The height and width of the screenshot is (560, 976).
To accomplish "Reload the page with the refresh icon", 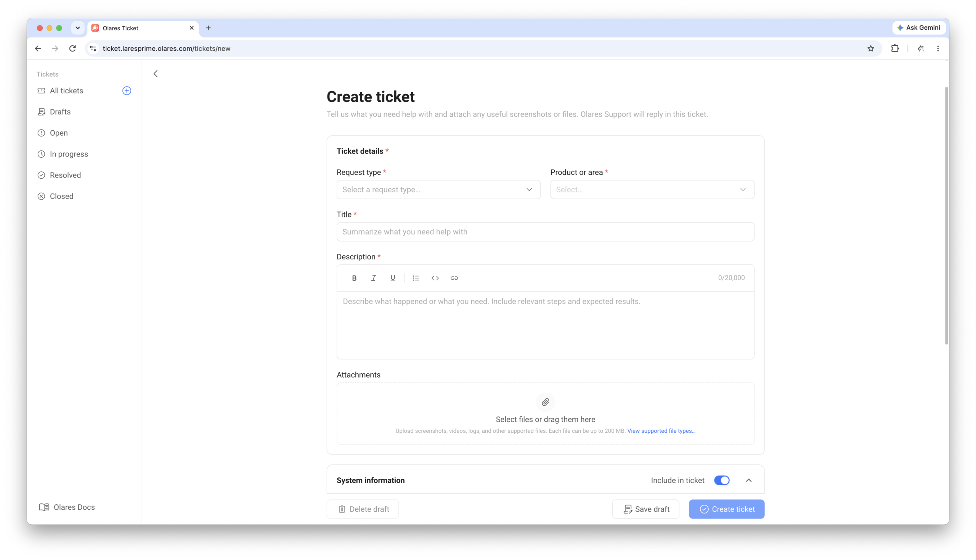I will point(72,48).
